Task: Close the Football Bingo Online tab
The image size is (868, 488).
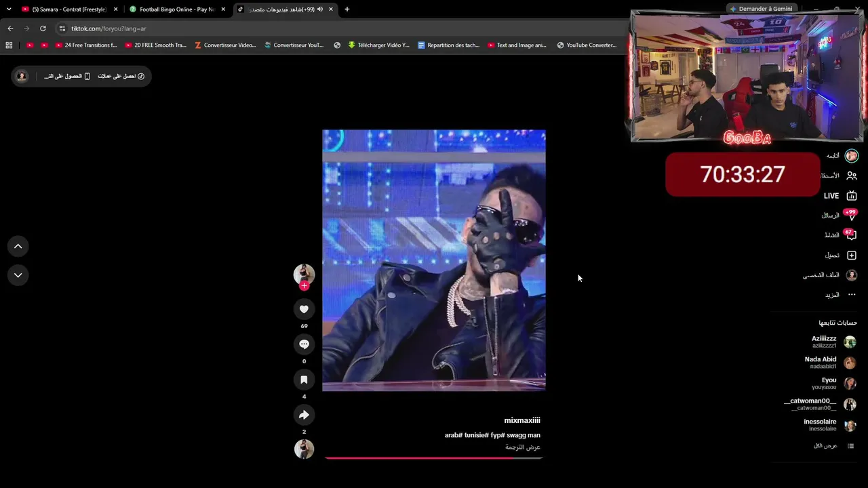Action: click(223, 9)
